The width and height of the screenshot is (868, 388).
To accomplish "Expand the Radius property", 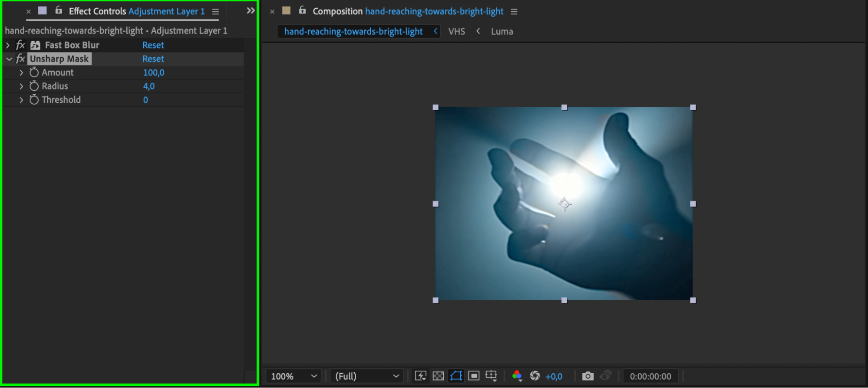I will tap(21, 86).
